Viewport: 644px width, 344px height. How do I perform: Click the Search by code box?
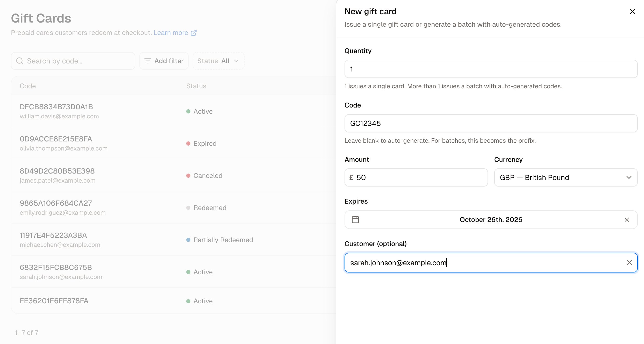tap(73, 61)
